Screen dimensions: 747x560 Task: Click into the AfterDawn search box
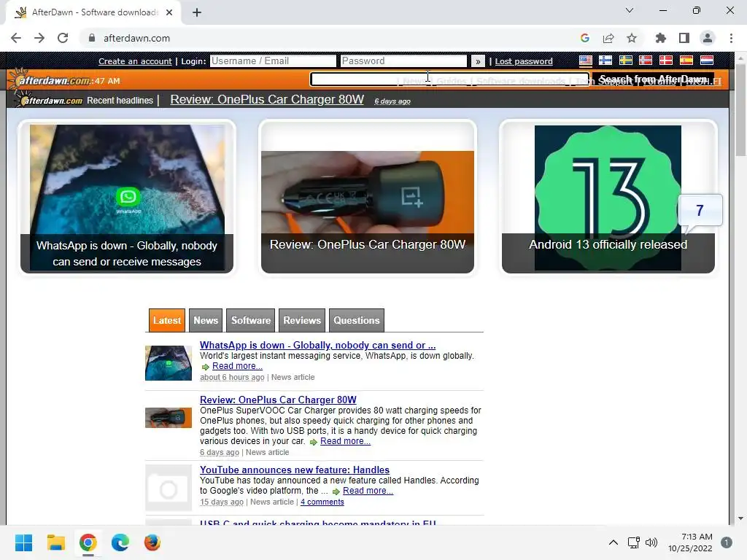(x=449, y=79)
